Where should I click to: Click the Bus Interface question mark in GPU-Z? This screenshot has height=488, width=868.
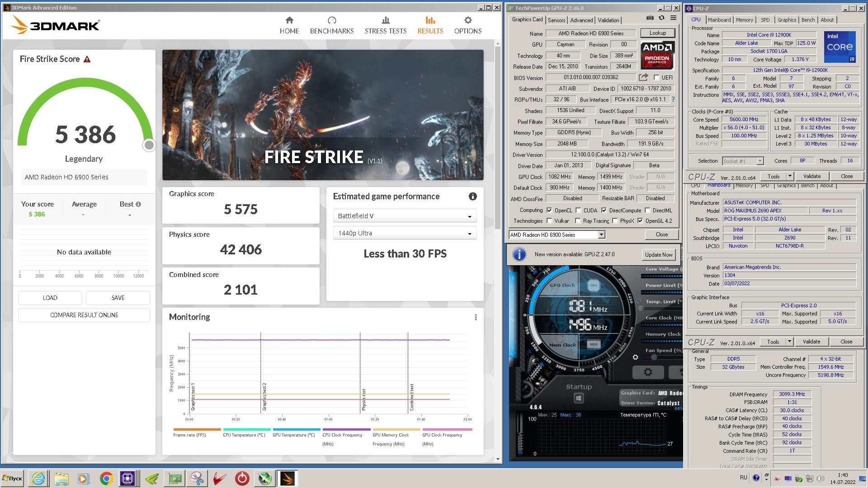pos(673,99)
